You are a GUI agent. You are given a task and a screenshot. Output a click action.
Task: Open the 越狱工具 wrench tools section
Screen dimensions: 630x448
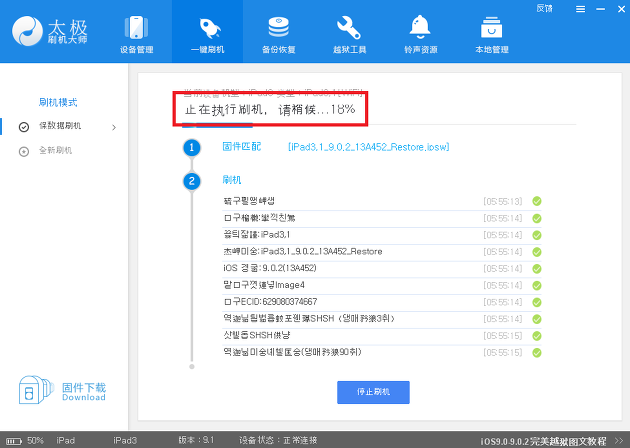click(x=349, y=33)
